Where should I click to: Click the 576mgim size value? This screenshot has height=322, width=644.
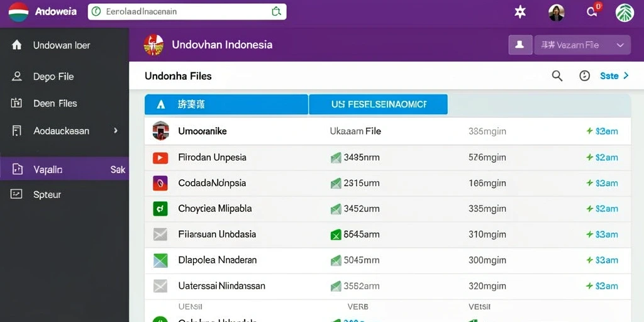pyautogui.click(x=487, y=157)
